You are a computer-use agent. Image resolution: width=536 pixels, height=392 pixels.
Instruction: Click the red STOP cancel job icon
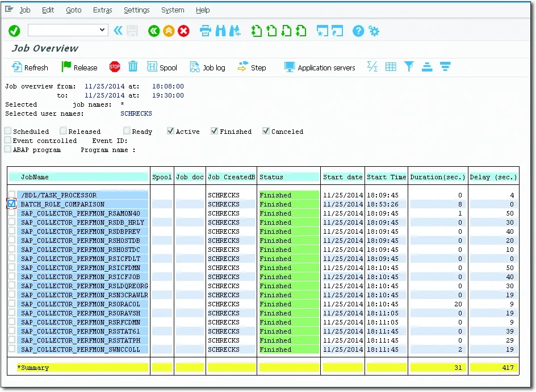pos(115,66)
